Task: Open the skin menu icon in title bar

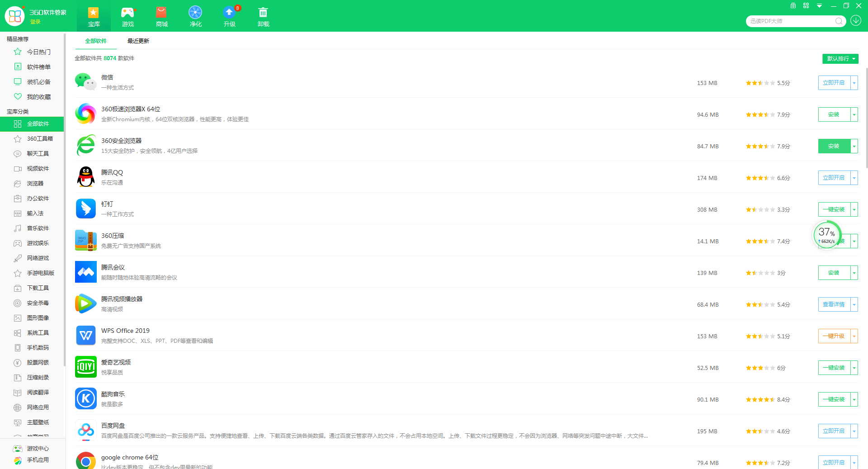Action: pyautogui.click(x=806, y=6)
